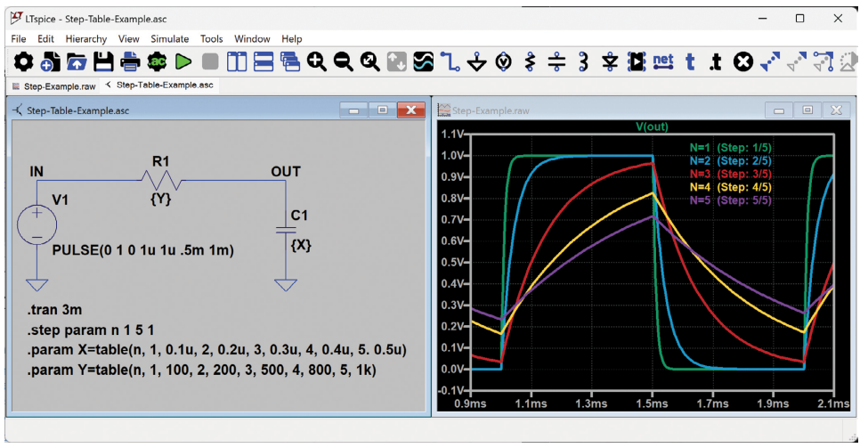
Task: Open the Hierarchy menu
Action: coord(85,39)
